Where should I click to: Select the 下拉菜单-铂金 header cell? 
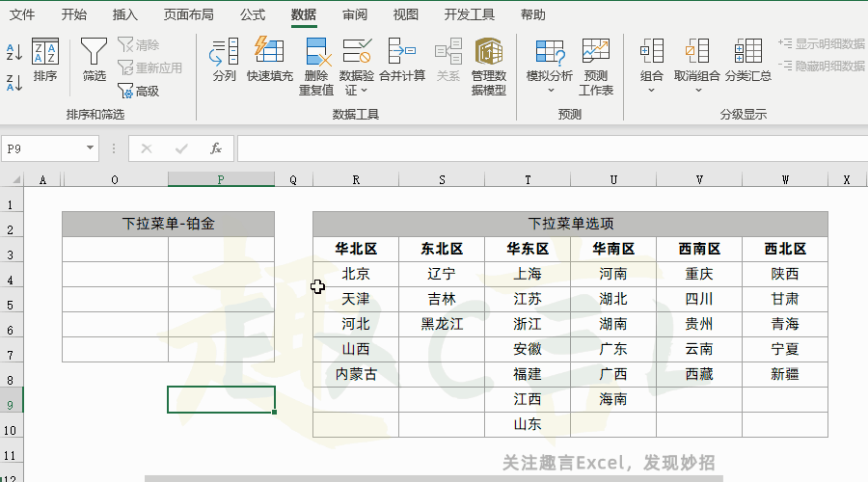[168, 224]
